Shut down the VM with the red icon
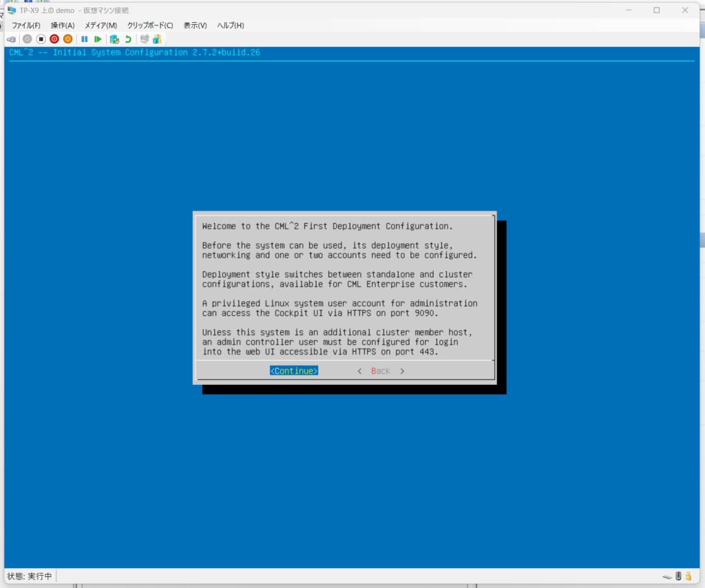The image size is (705, 588). 54,39
